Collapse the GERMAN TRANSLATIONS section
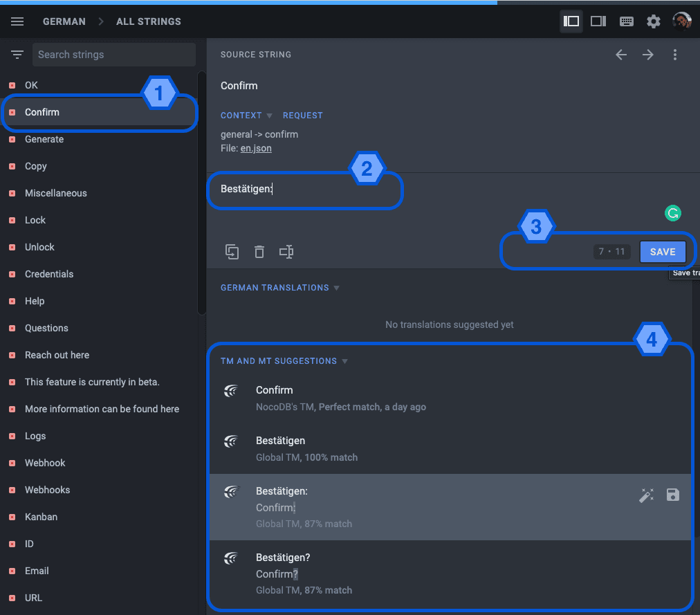Image resolution: width=700 pixels, height=615 pixels. click(x=337, y=288)
